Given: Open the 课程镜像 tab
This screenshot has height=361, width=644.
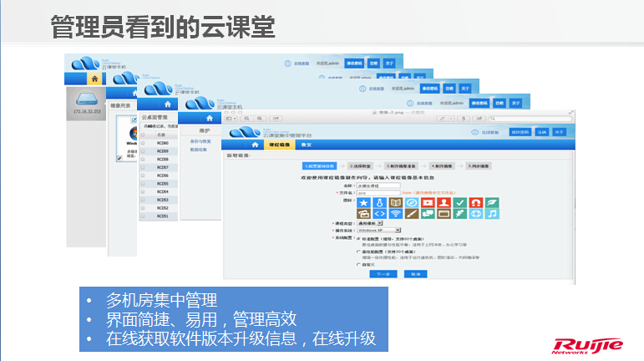Looking at the screenshot, I should [x=280, y=145].
